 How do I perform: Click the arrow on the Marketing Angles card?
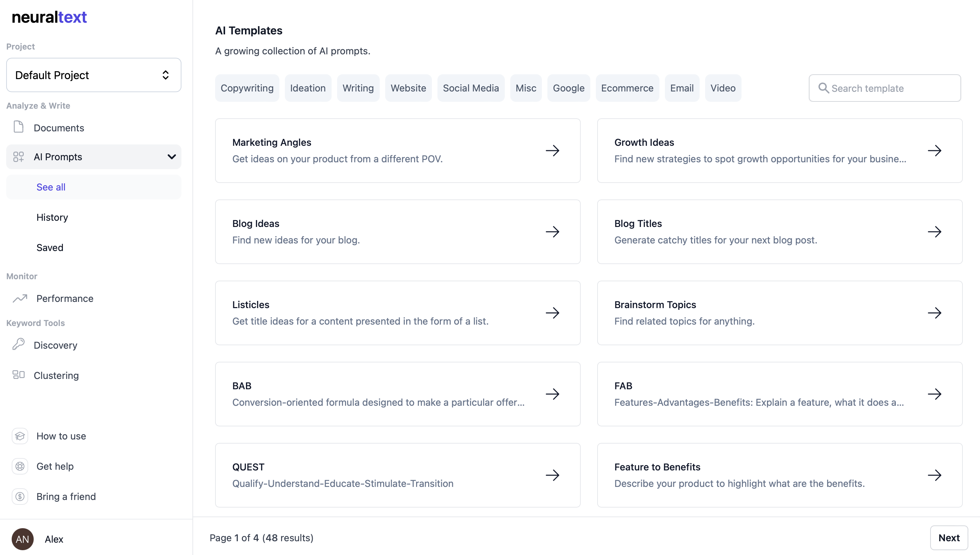552,151
